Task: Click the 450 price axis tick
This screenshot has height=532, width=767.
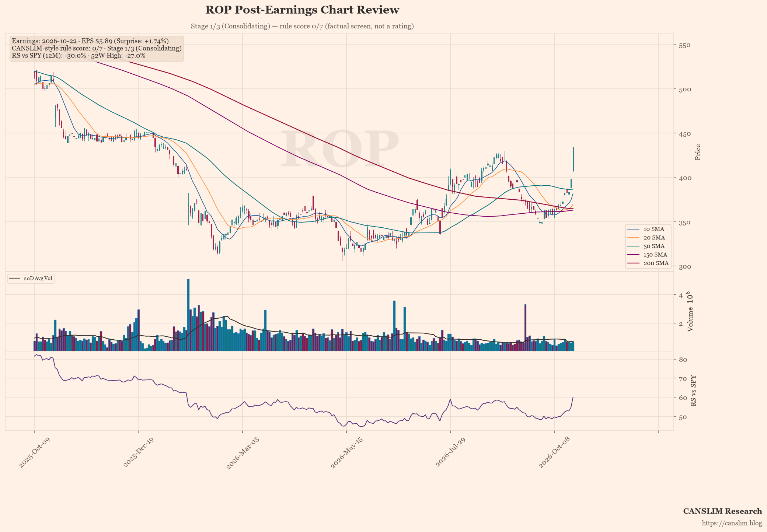Action: pyautogui.click(x=684, y=134)
